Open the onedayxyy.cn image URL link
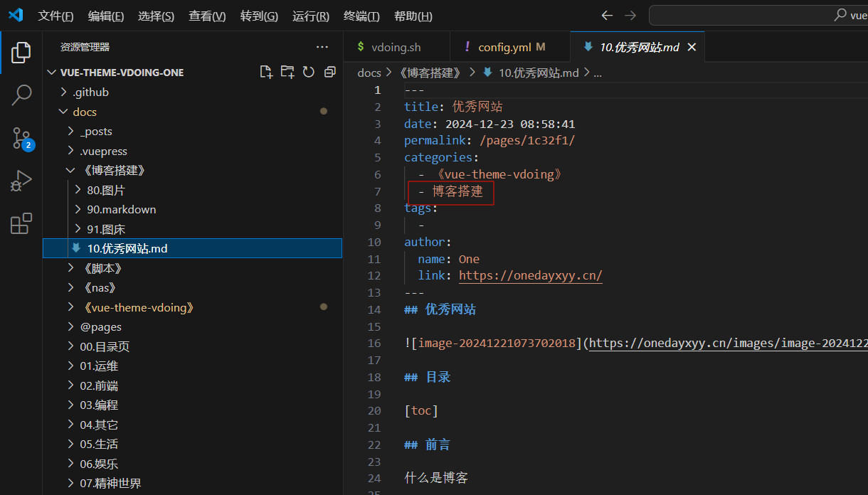 pos(729,344)
